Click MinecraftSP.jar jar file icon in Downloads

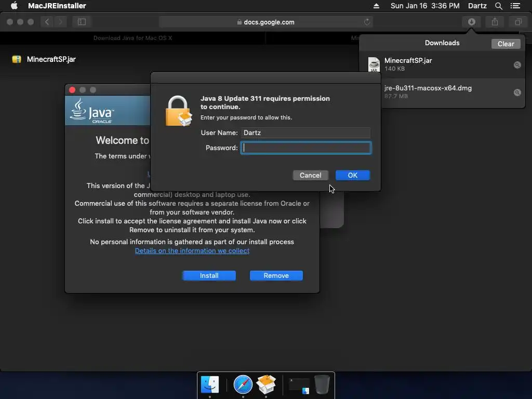tap(374, 64)
